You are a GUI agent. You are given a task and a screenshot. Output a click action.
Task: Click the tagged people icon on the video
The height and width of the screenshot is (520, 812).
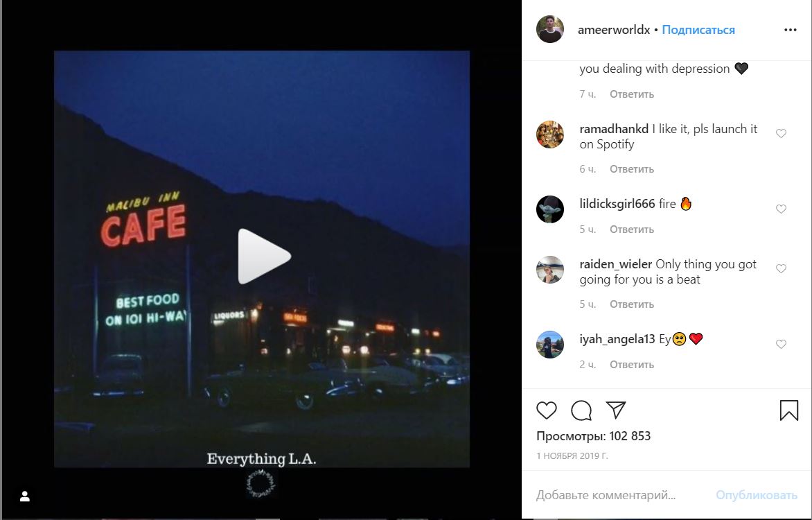coord(24,496)
